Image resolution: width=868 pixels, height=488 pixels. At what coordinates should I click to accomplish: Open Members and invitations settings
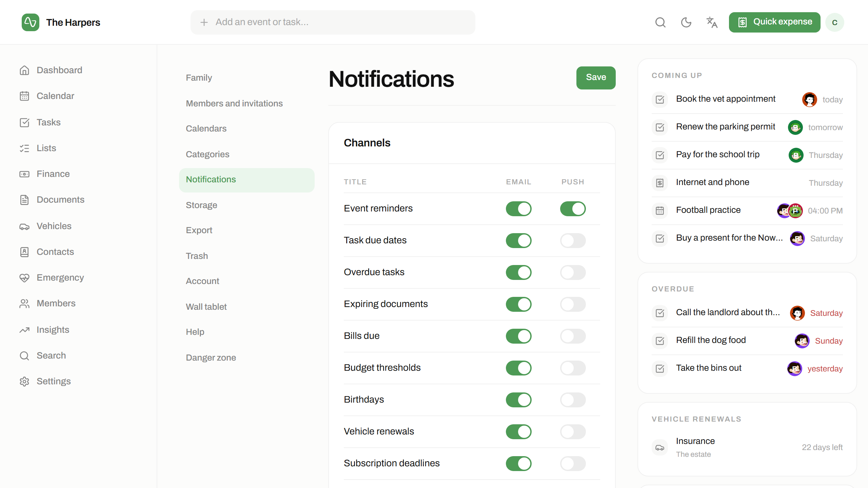coord(247,103)
